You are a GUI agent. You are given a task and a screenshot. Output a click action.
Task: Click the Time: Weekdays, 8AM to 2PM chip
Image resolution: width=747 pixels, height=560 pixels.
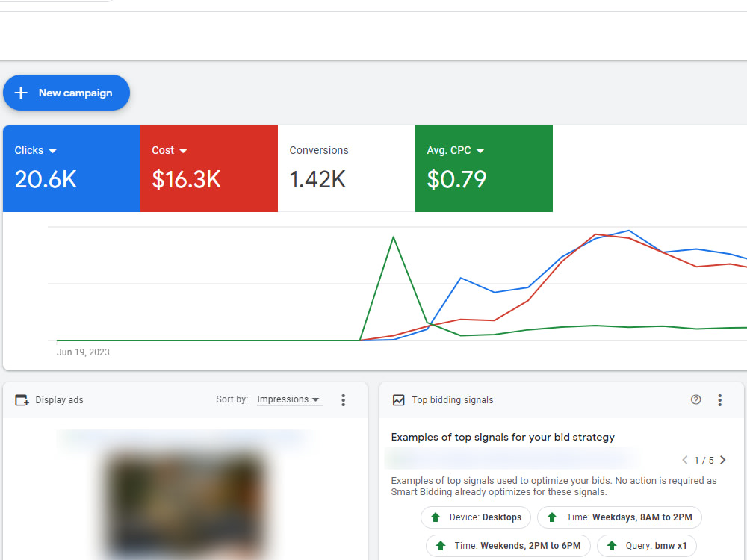(619, 517)
